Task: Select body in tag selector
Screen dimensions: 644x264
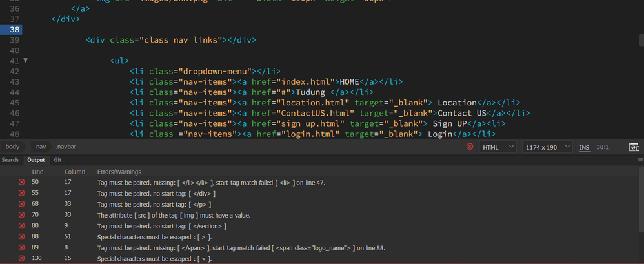Action: [13, 146]
